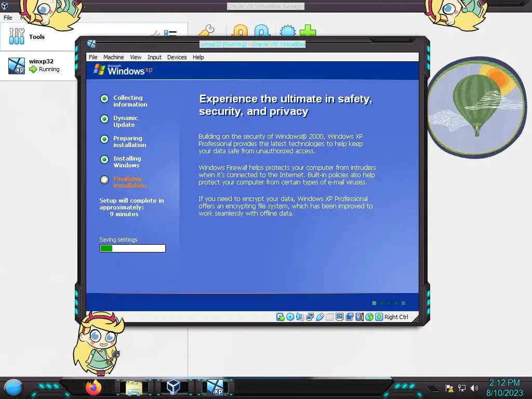Open the File menu in the VM window
The height and width of the screenshot is (399, 532).
(93, 57)
